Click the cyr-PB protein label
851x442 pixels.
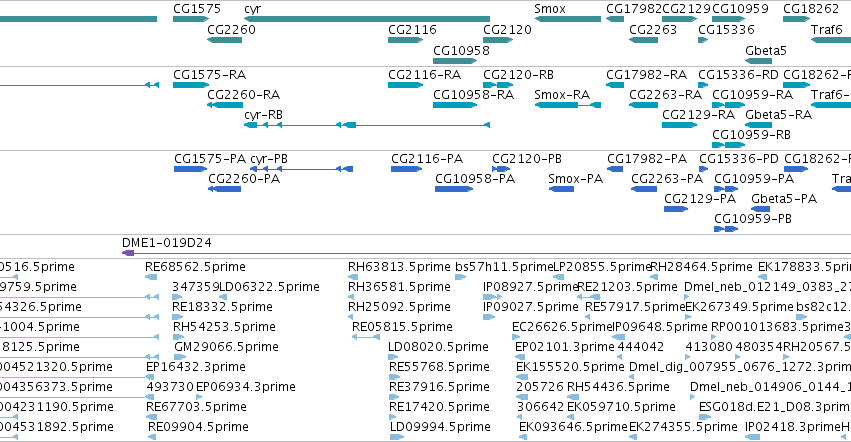[x=269, y=159]
